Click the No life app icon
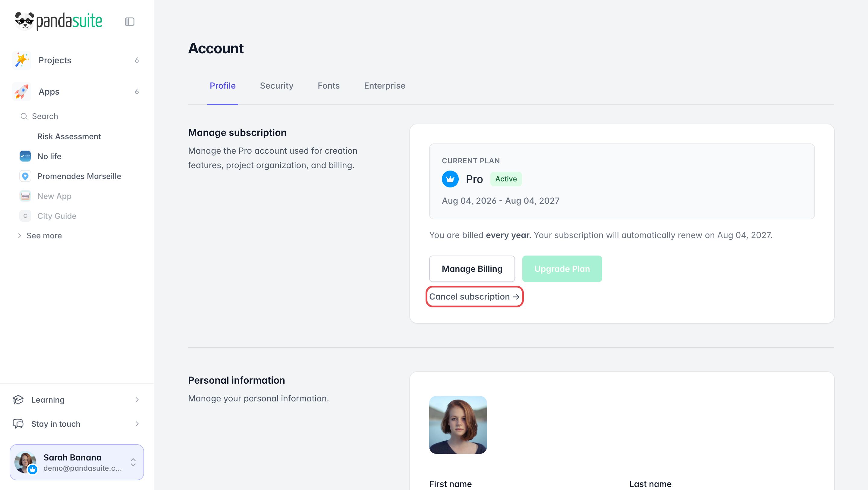This screenshot has height=490, width=868. click(25, 156)
